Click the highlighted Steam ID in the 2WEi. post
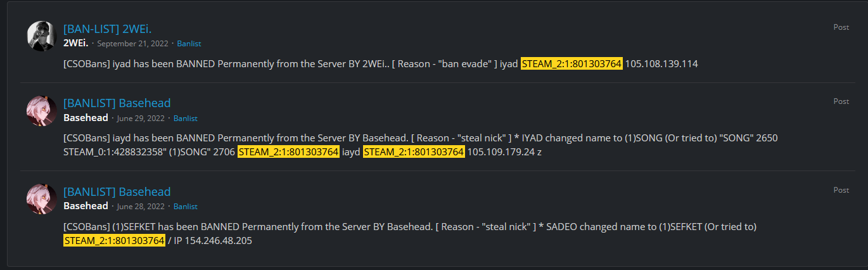 pyautogui.click(x=571, y=63)
